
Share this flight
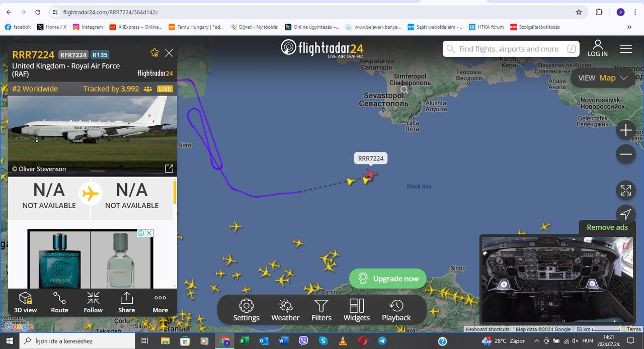point(127,302)
